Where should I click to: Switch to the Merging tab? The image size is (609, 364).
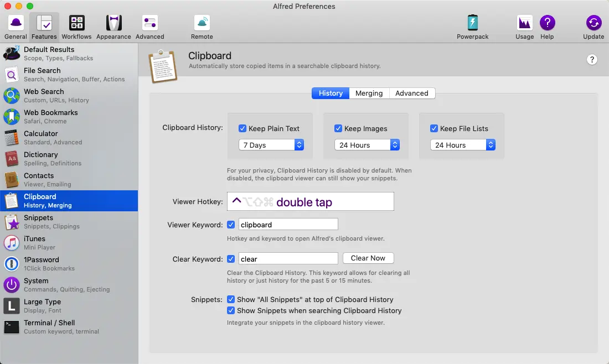(369, 93)
